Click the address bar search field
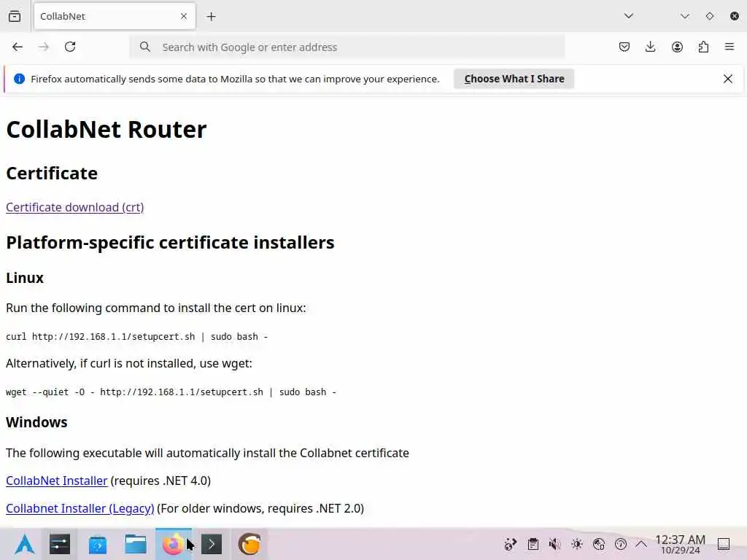The image size is (747, 560). click(347, 47)
